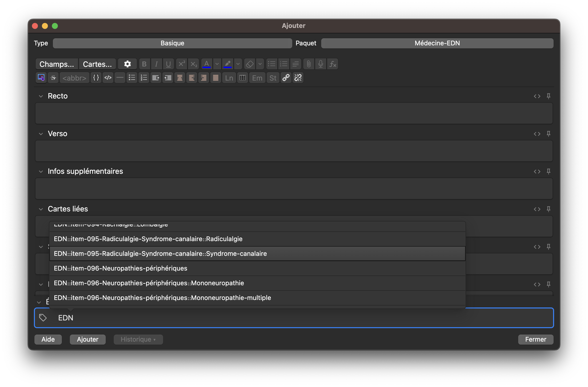
Task: Pin the Verso field as sticky
Action: click(548, 134)
